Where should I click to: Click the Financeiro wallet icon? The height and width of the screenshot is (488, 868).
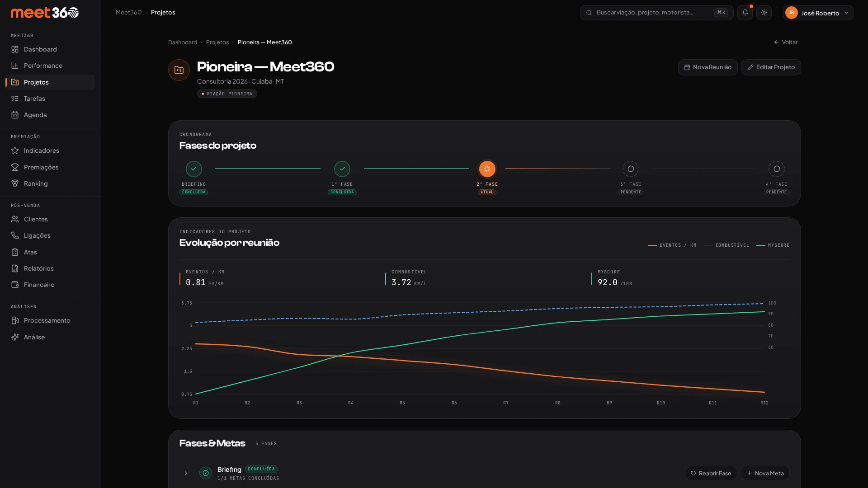15,285
